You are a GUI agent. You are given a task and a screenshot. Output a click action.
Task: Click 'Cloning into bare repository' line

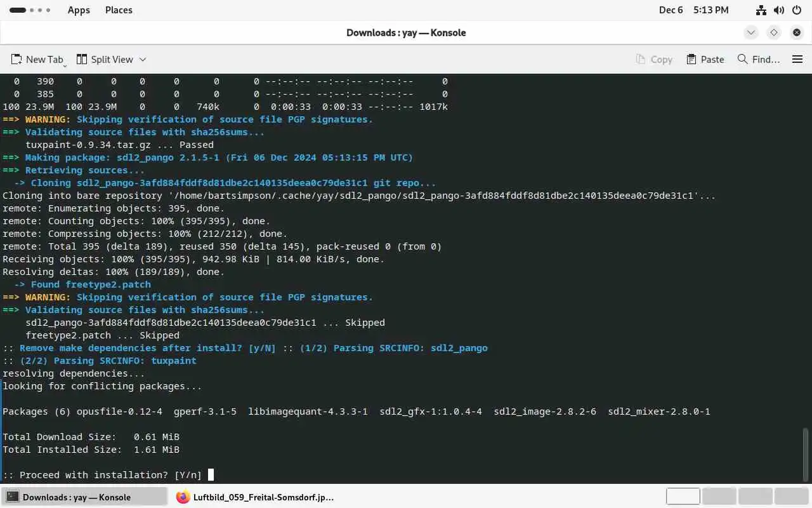click(359, 196)
